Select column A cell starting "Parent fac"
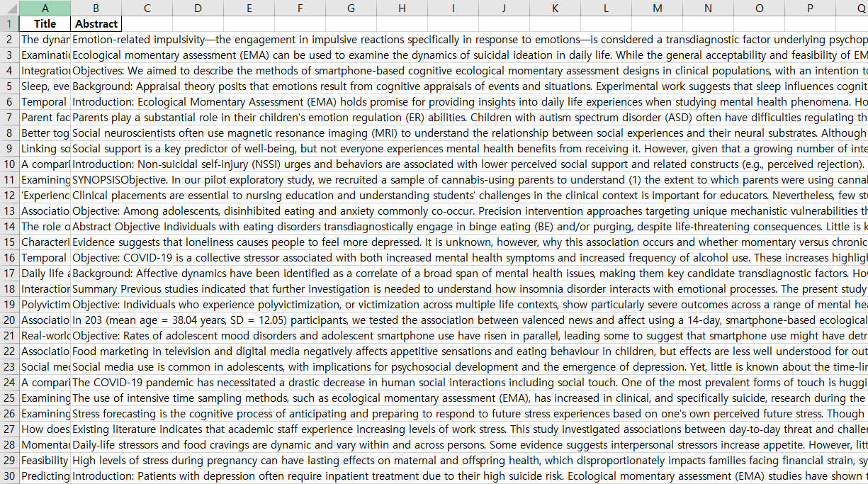 coord(45,117)
